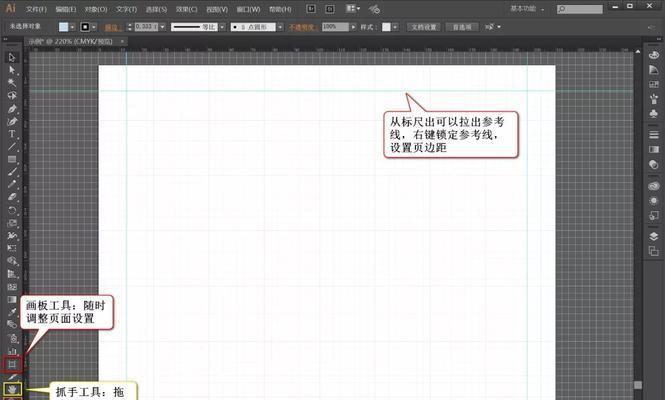
Task: Open the Swatches panel
Action: tap(654, 84)
